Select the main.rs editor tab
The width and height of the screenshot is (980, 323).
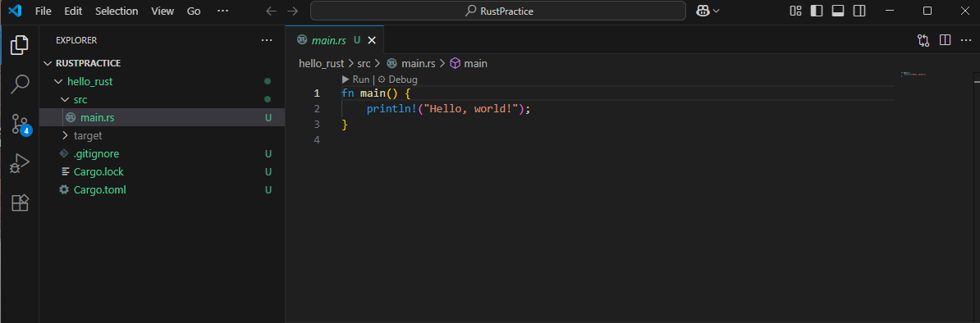(334, 40)
